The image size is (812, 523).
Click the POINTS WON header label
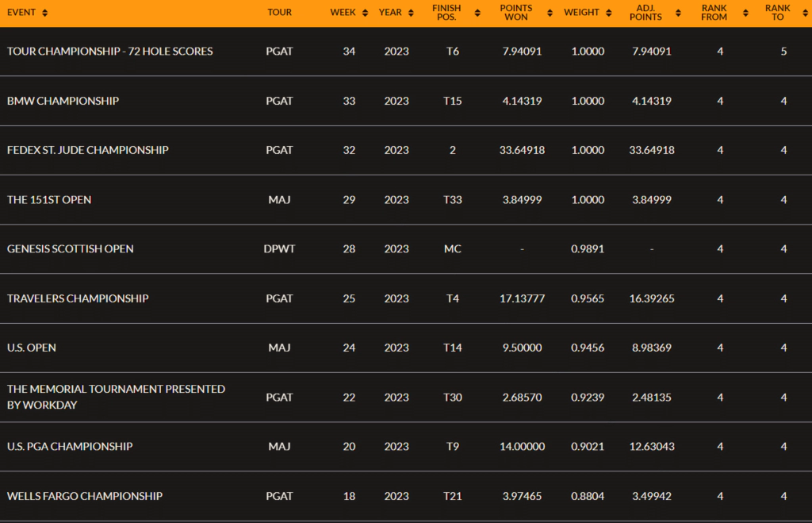(x=515, y=13)
